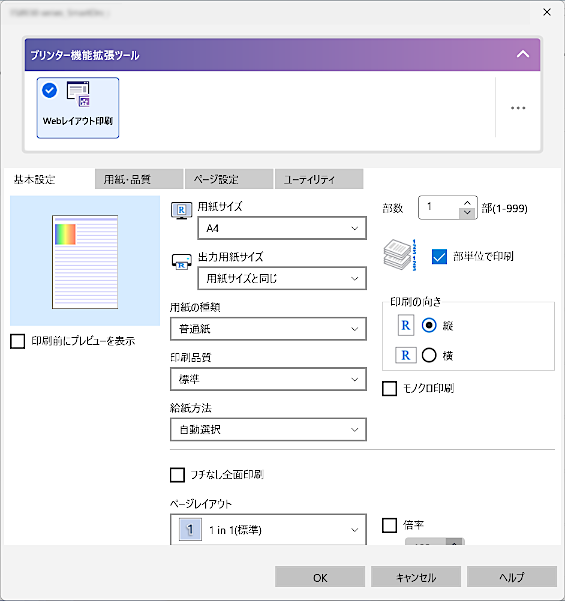Click the portrait orientation R icon
Screen dimensions: 565x601
click(x=406, y=325)
